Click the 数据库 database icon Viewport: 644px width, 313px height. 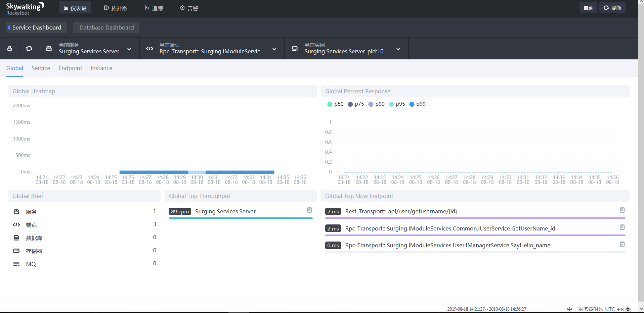pyautogui.click(x=16, y=238)
